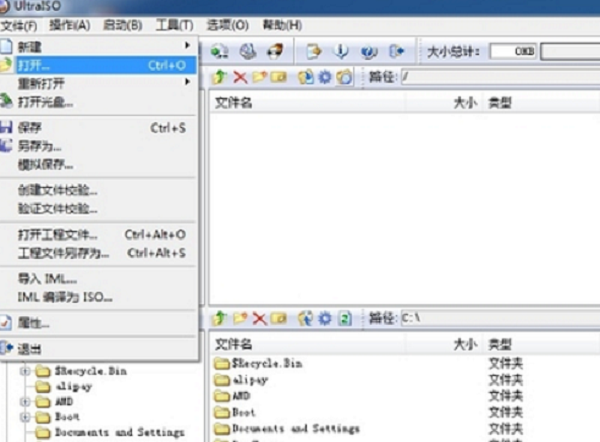
Task: Open 属性... from File menu
Action: click(x=99, y=323)
